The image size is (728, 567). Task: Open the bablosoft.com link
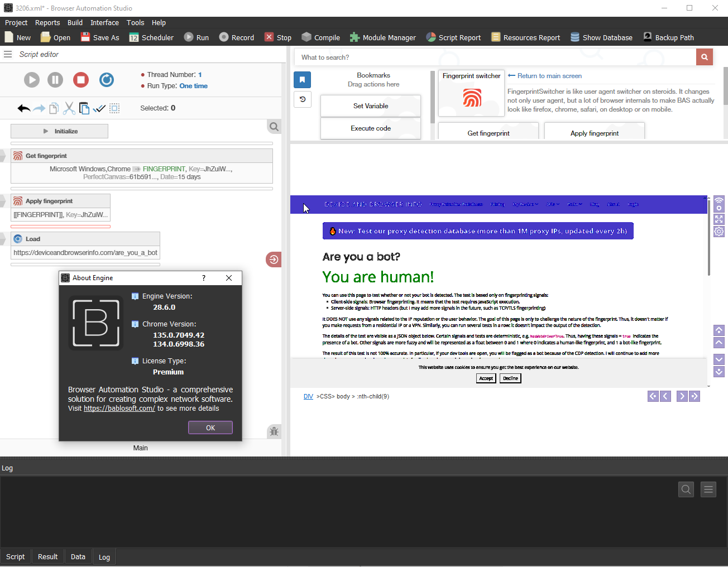point(119,409)
